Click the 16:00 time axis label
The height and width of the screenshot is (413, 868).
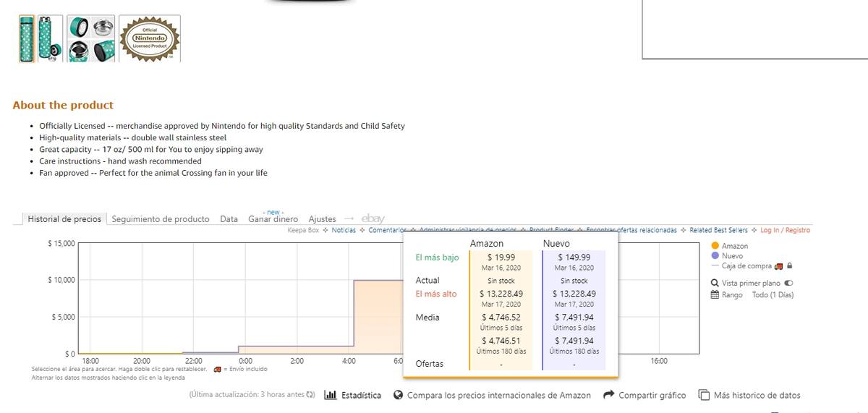659,361
